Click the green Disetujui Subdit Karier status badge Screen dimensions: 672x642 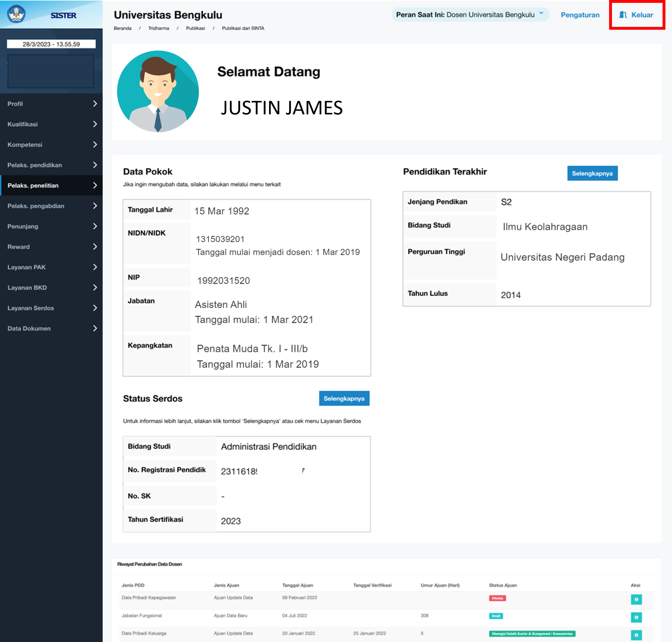pos(532,634)
